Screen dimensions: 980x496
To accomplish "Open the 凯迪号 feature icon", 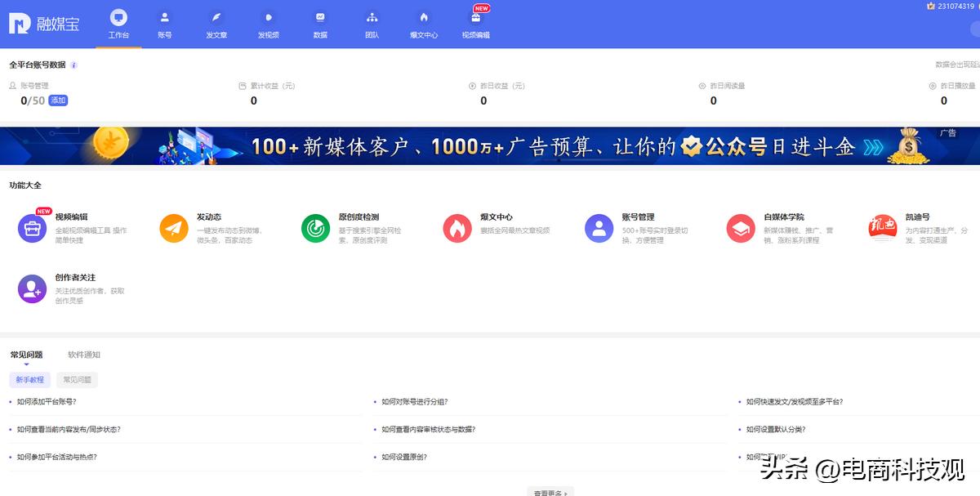I will tap(883, 229).
